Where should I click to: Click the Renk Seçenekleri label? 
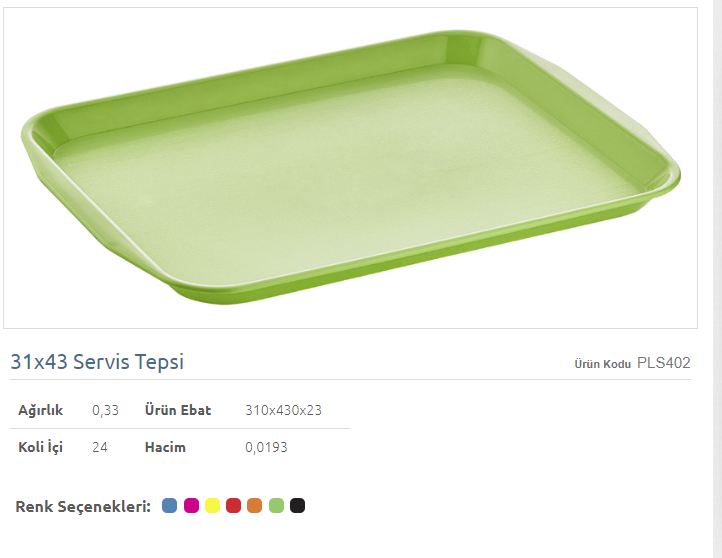click(x=83, y=506)
